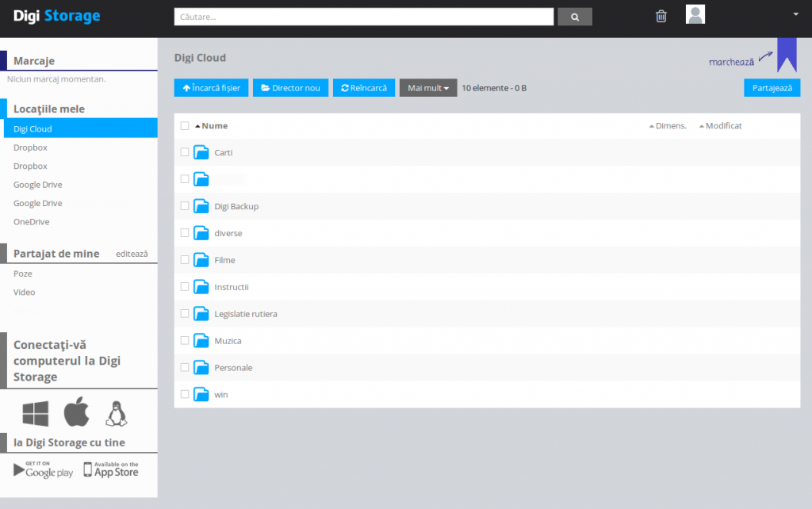Open the Linux penguin client icon

click(x=117, y=413)
